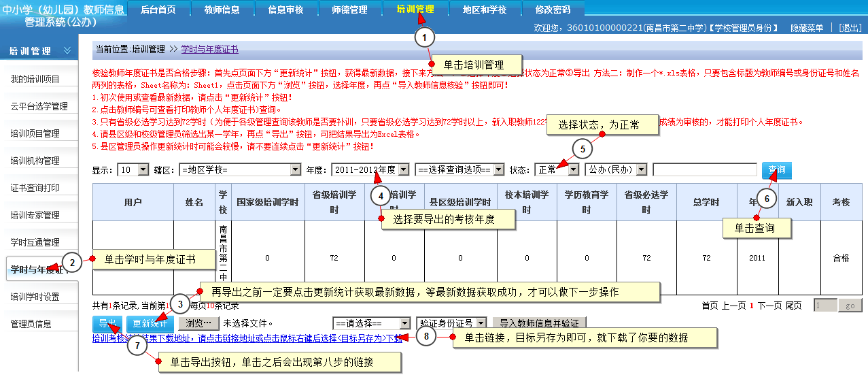The height and width of the screenshot is (379, 868).
Task: Select the 培训管理 tab
Action: 415,10
